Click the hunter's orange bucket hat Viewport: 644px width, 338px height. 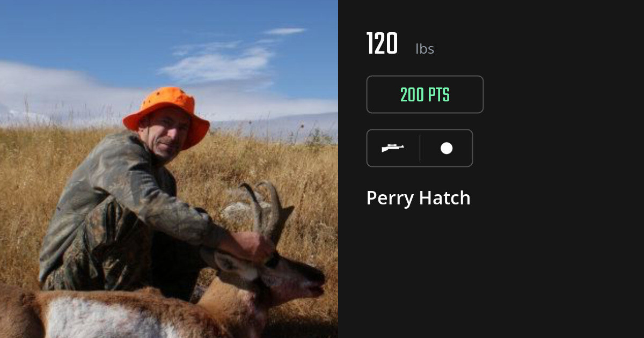(x=166, y=114)
